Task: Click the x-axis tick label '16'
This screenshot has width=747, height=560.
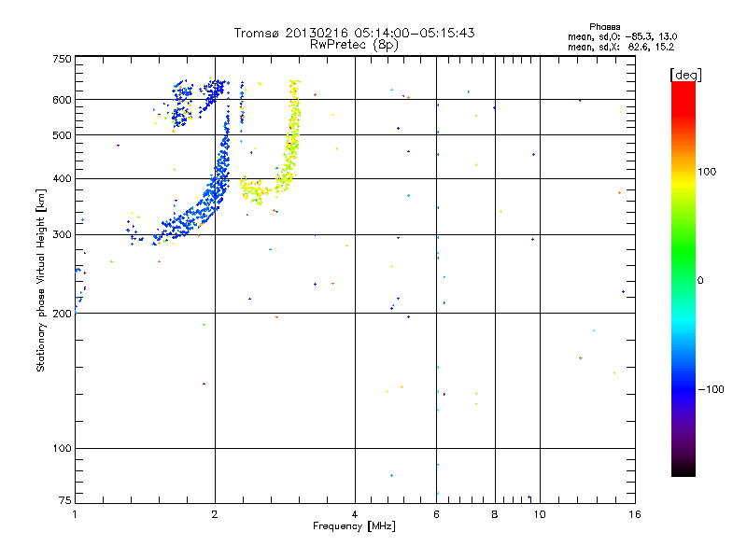Action: 635,514
